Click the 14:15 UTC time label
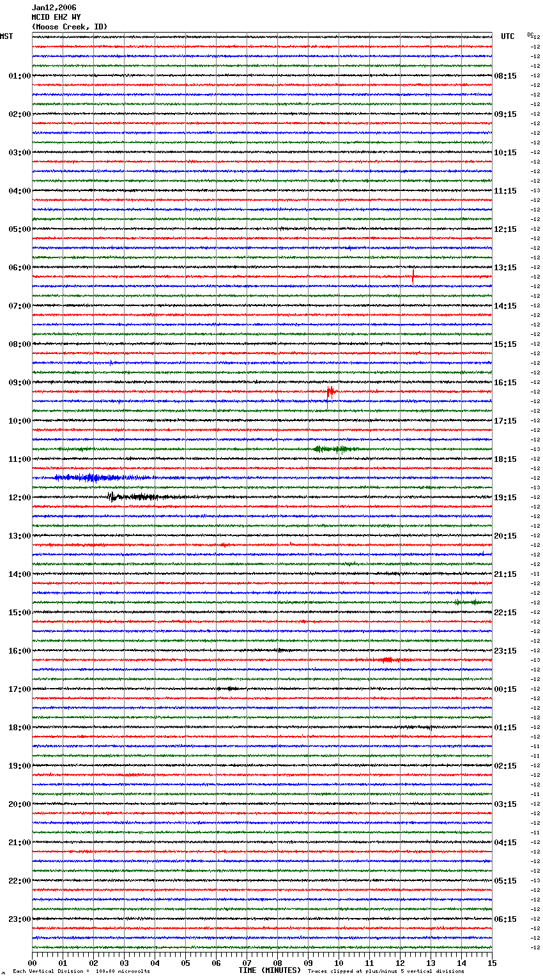 pyautogui.click(x=505, y=306)
